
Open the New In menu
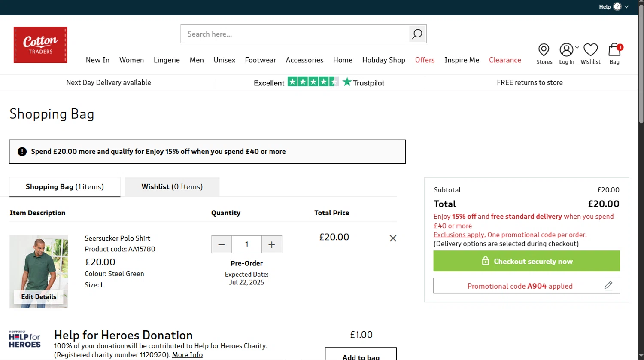97,60
